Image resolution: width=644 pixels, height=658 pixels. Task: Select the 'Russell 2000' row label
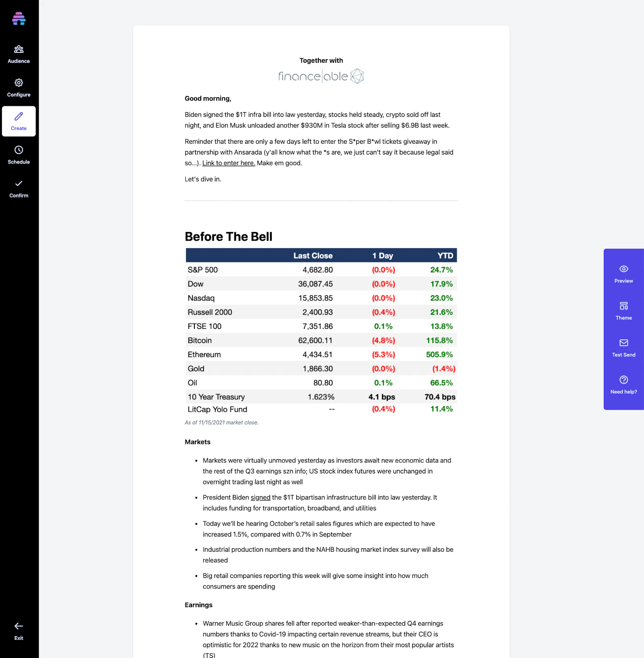coord(210,312)
